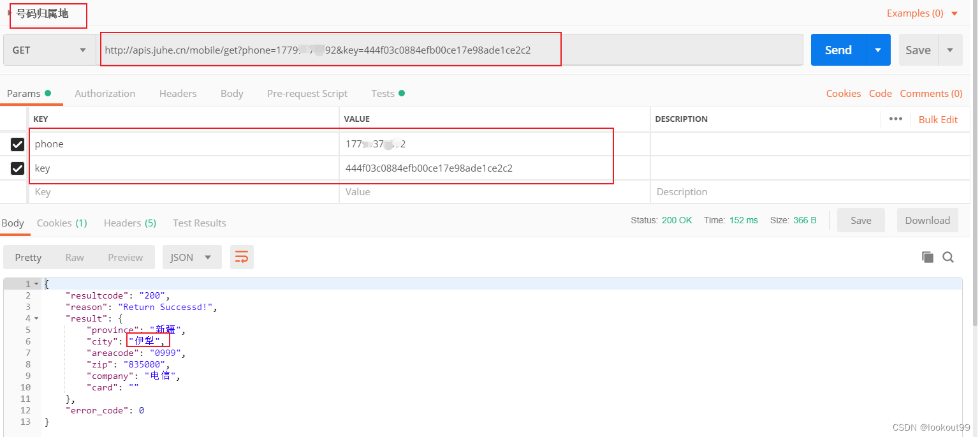Copy response body with the copy icon
This screenshot has width=980, height=437.
927,257
